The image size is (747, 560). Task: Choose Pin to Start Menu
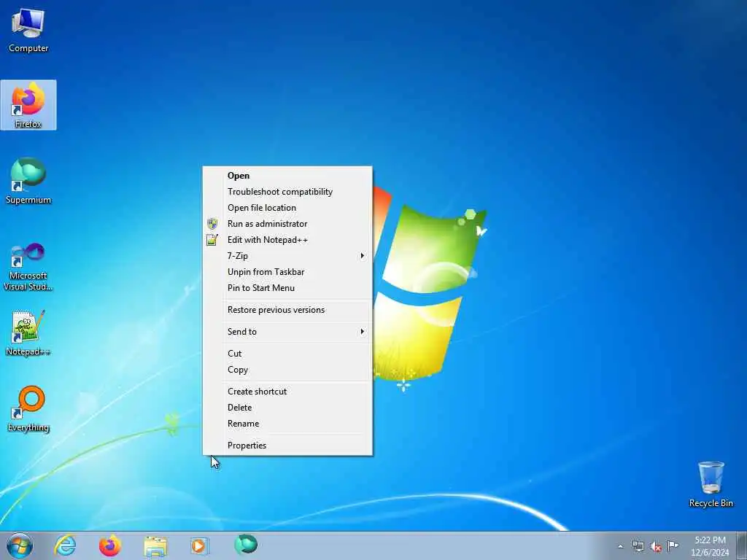click(x=287, y=288)
